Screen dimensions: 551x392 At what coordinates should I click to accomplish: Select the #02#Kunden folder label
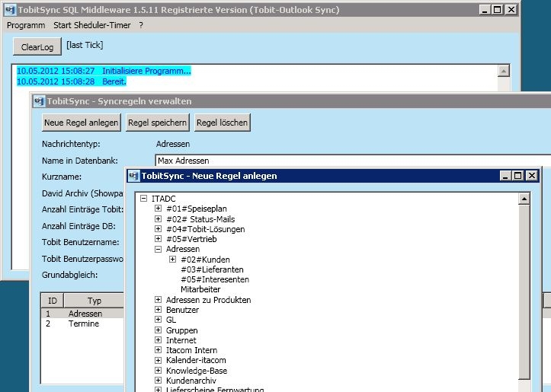(x=205, y=260)
